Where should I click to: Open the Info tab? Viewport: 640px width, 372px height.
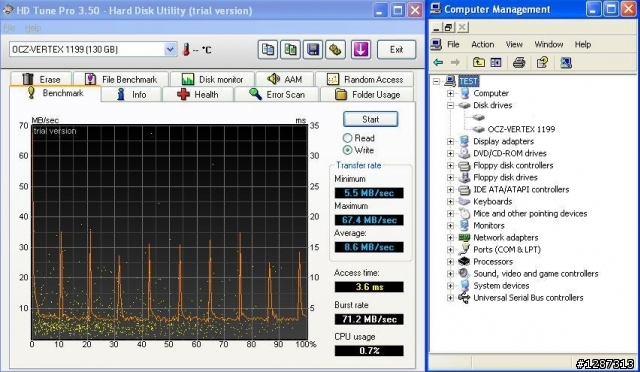[131, 94]
